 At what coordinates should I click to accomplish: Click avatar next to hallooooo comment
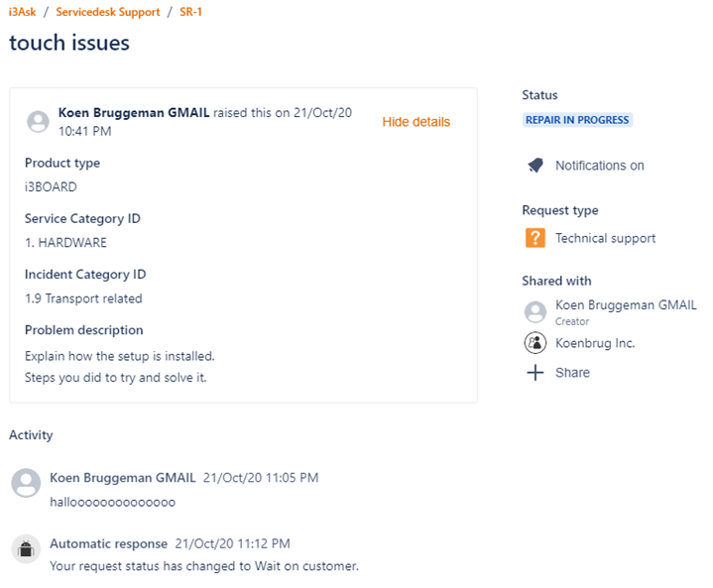point(26,484)
